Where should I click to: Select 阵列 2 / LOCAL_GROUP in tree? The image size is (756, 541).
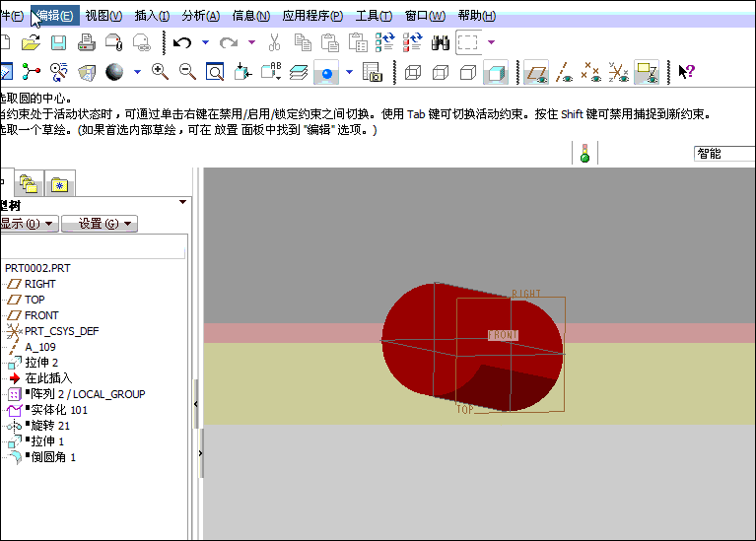(88, 394)
